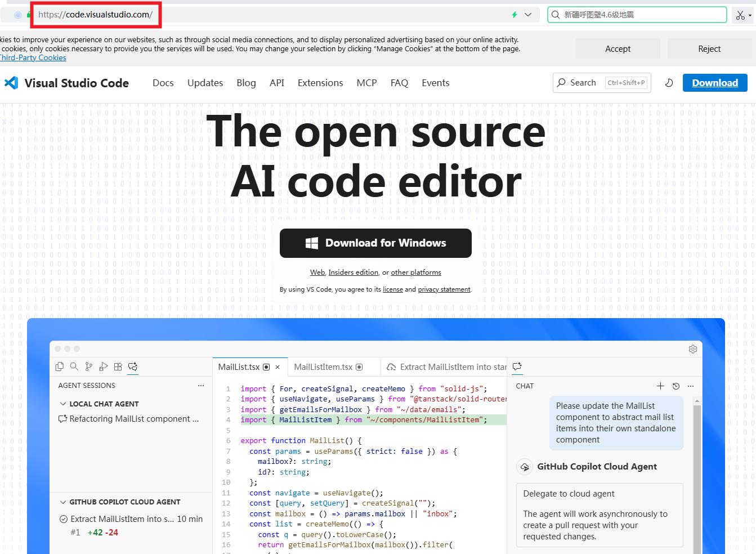Open the other platforms link
The width and height of the screenshot is (756, 554).
[416, 272]
